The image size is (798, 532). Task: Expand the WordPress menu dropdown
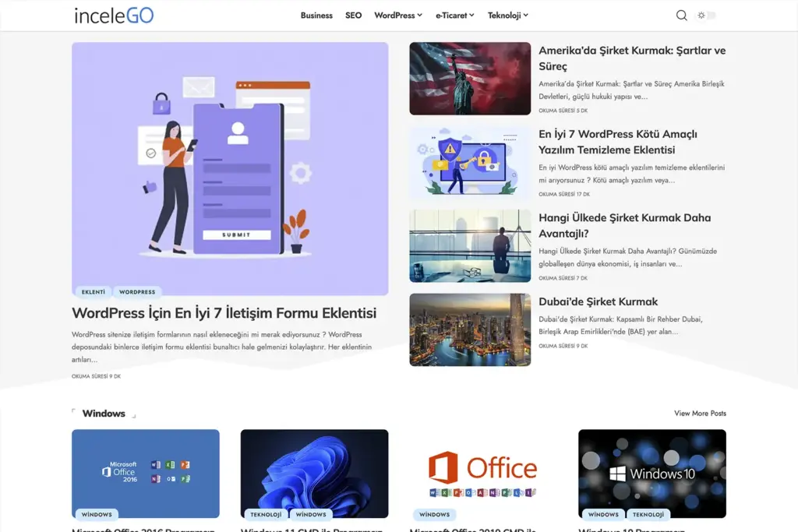pos(397,16)
